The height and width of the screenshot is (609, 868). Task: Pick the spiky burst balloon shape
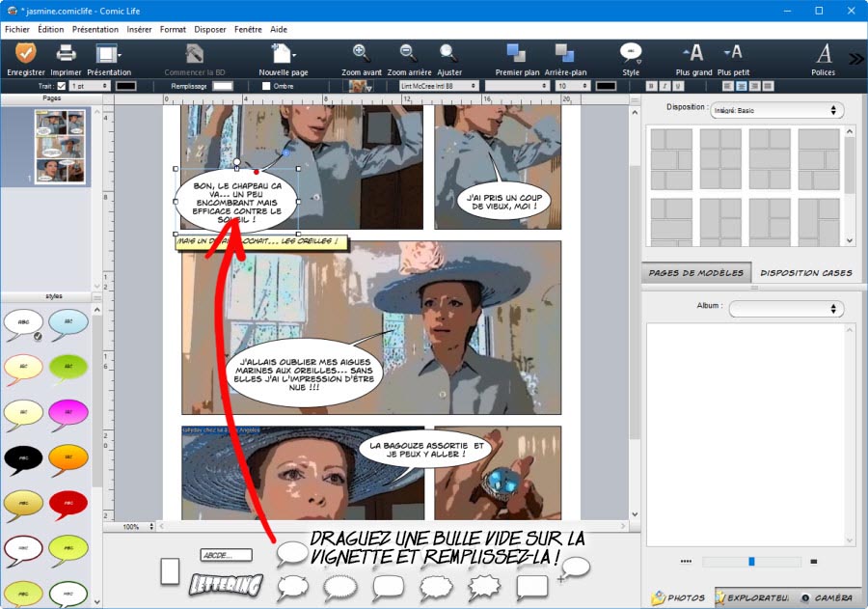[x=484, y=588]
